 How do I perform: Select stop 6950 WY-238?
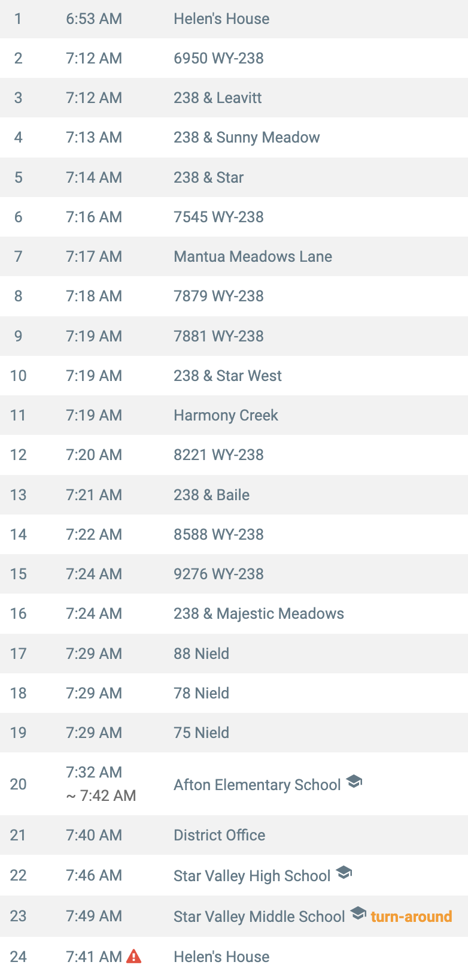[234, 58]
